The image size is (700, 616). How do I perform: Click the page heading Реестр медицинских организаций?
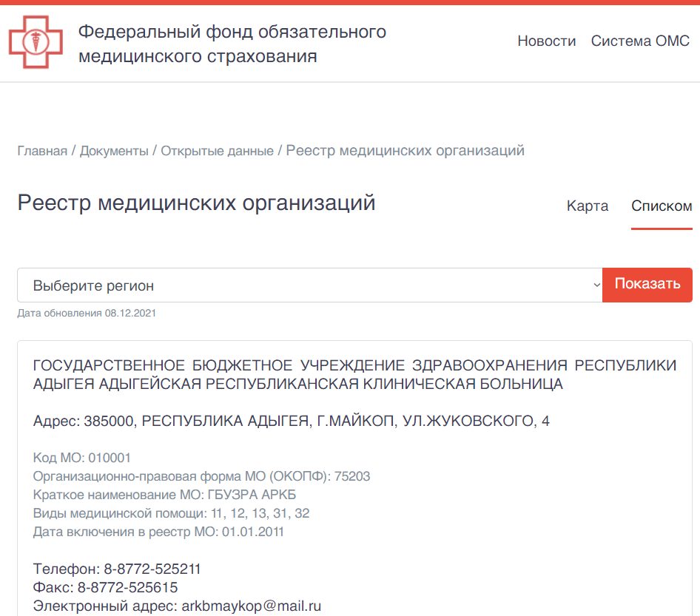196,203
